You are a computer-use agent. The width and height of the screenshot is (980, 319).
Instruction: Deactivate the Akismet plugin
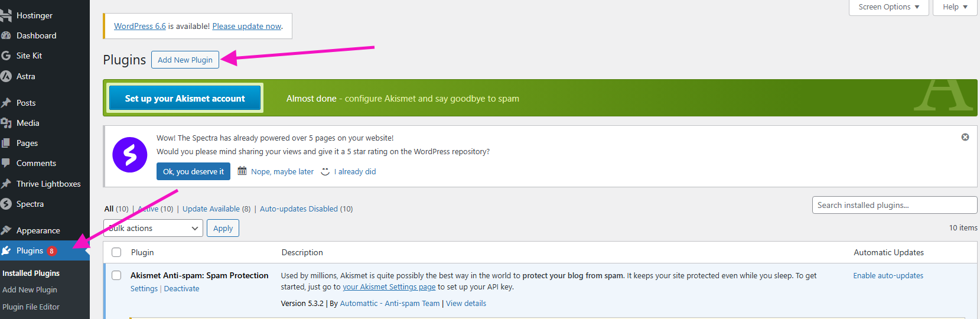[181, 288]
